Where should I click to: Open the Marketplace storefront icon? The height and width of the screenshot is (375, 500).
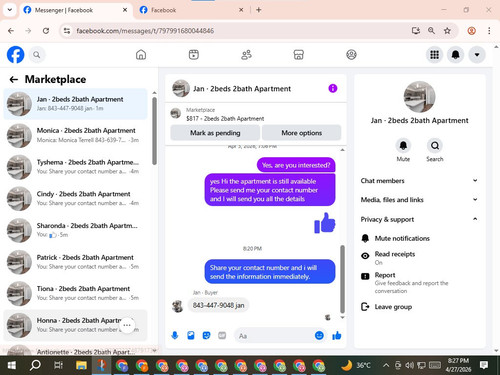pyautogui.click(x=299, y=55)
